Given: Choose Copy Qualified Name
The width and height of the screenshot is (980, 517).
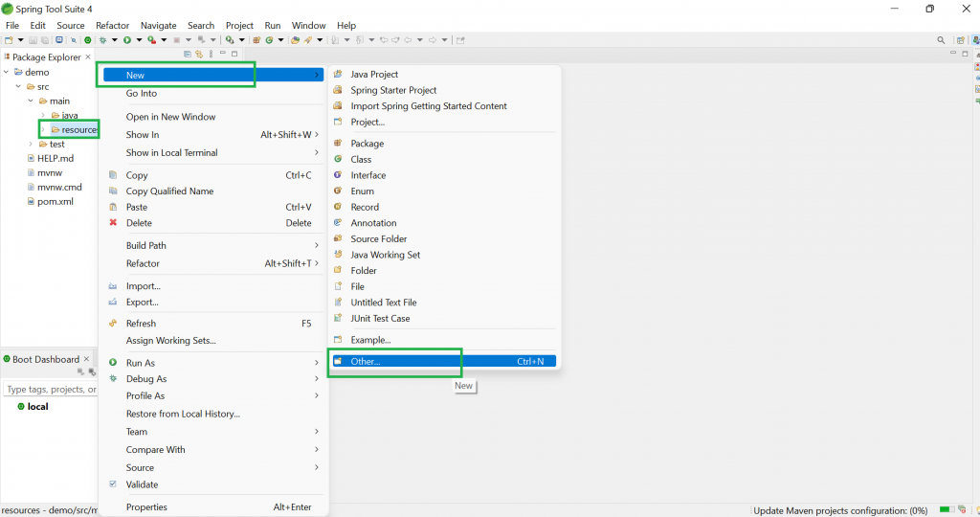Looking at the screenshot, I should point(212,191).
